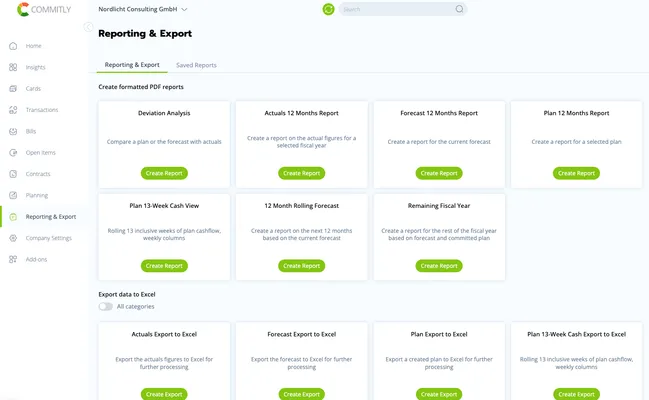Open Add-ons from the sidebar menu
Image resolution: width=649 pixels, height=400 pixels.
point(36,259)
